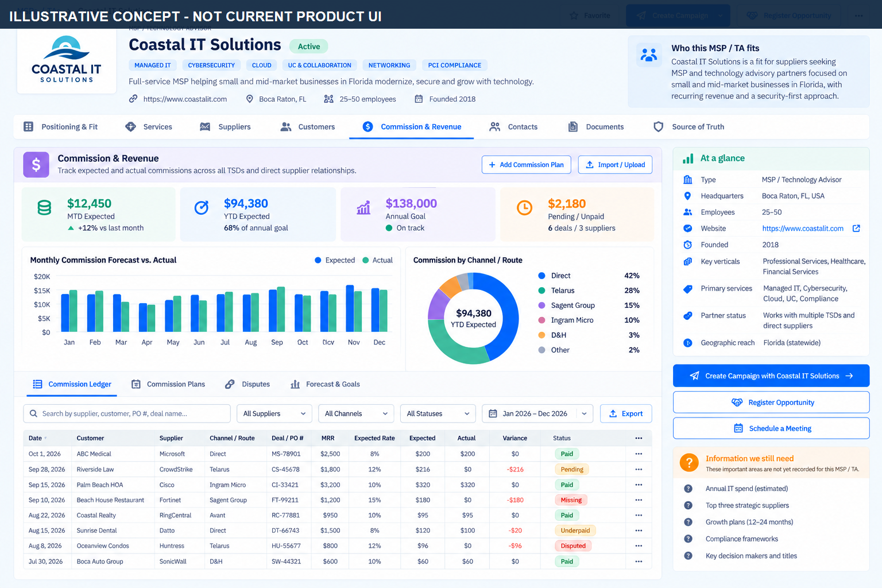Click orange question mark Information needed icon
Screen dimensions: 882x588
coord(688,462)
